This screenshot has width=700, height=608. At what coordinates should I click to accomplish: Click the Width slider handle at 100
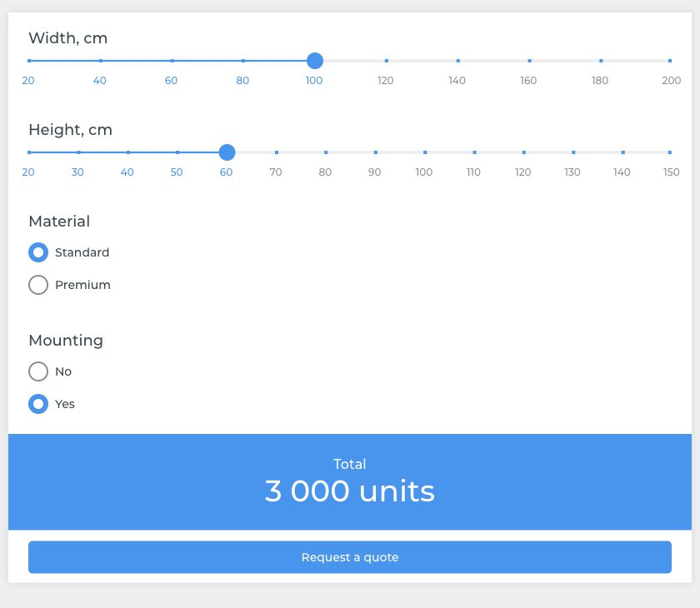[315, 61]
